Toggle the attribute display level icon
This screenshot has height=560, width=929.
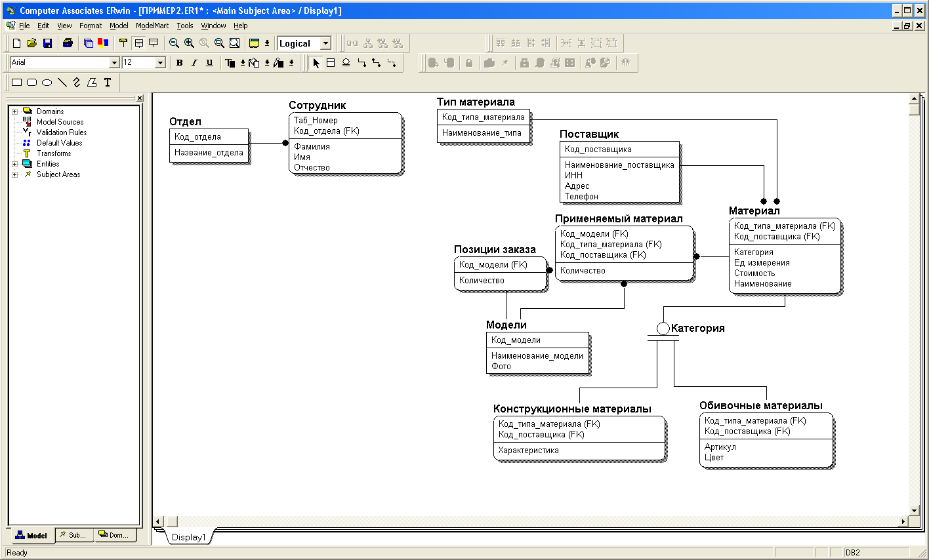click(x=138, y=43)
